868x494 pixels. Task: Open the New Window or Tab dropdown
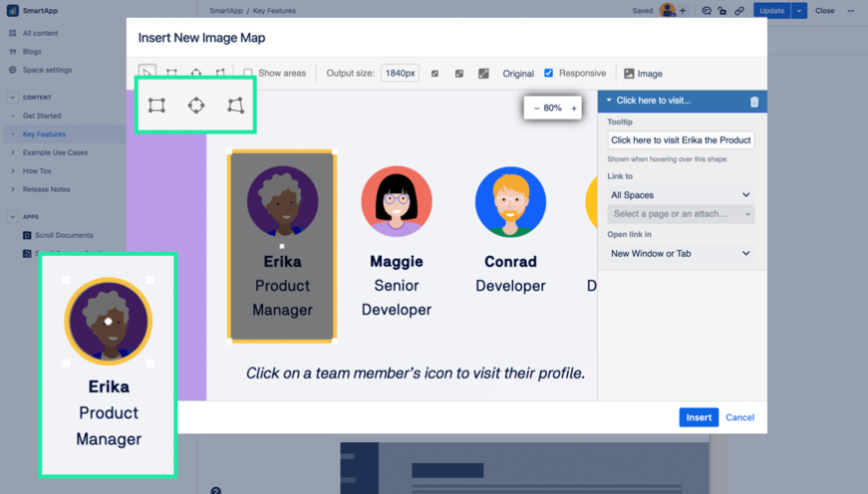tap(681, 253)
